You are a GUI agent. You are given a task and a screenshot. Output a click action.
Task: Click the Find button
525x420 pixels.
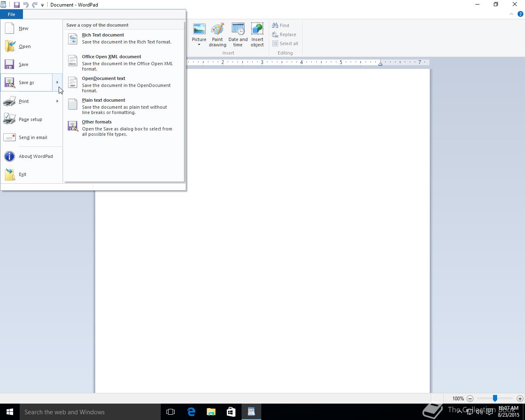coord(281,25)
